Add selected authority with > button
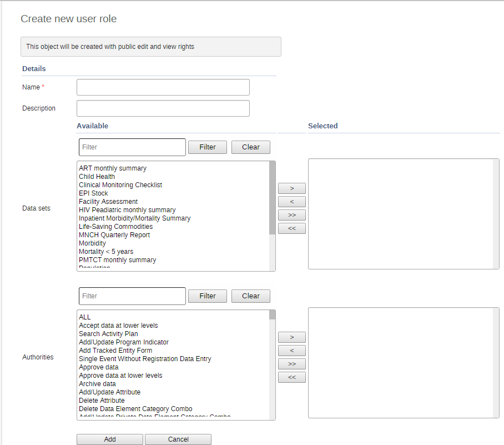 (291, 337)
